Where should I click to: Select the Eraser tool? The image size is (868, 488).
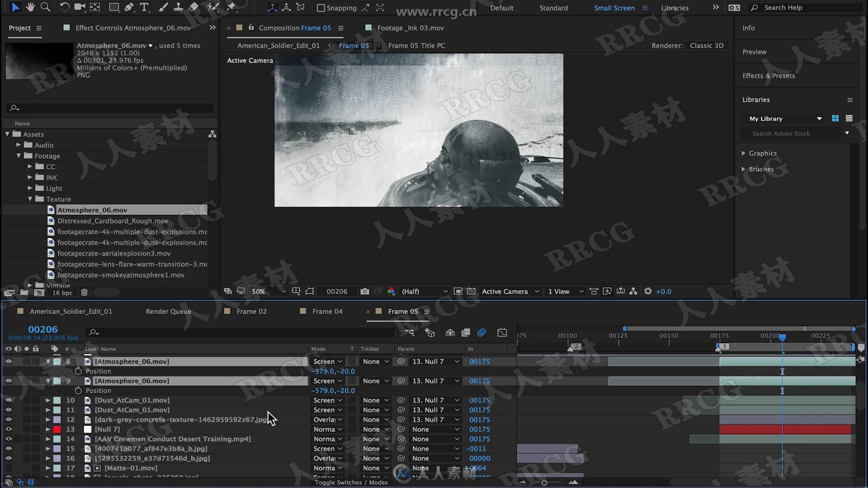193,7
